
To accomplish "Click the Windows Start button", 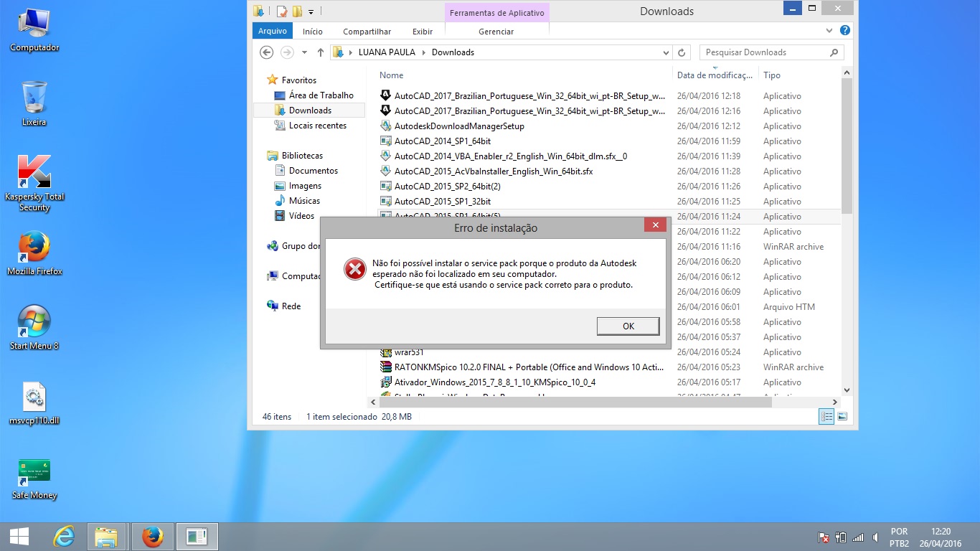I will click(x=19, y=537).
